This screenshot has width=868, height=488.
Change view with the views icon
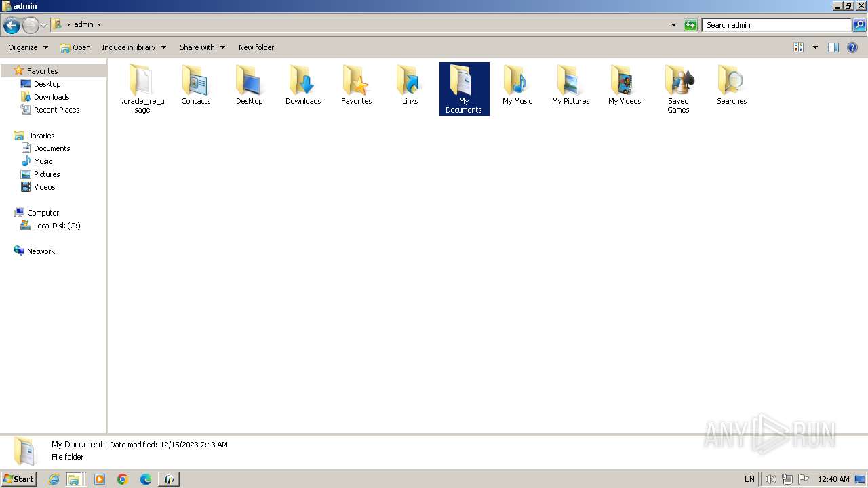click(x=799, y=47)
